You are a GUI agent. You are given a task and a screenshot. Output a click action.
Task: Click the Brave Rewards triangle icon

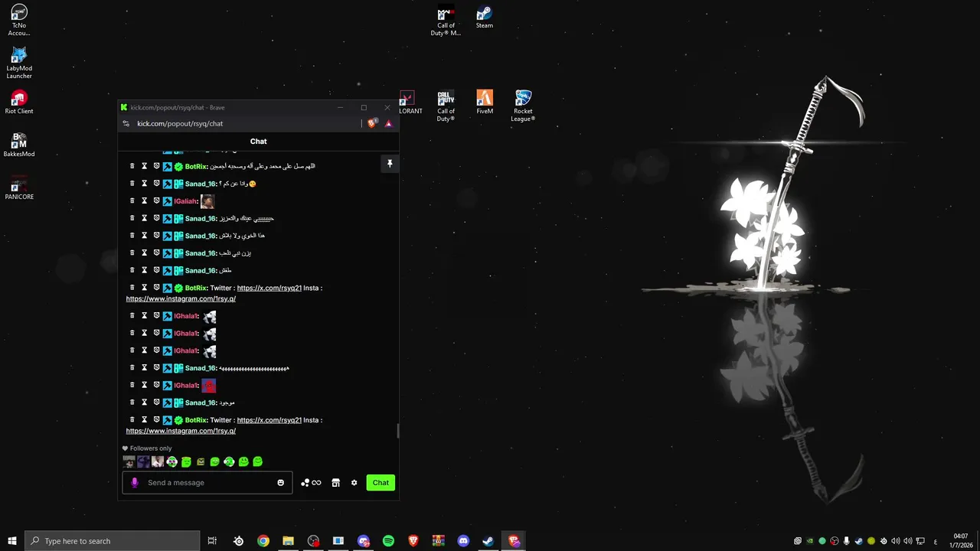(x=388, y=123)
